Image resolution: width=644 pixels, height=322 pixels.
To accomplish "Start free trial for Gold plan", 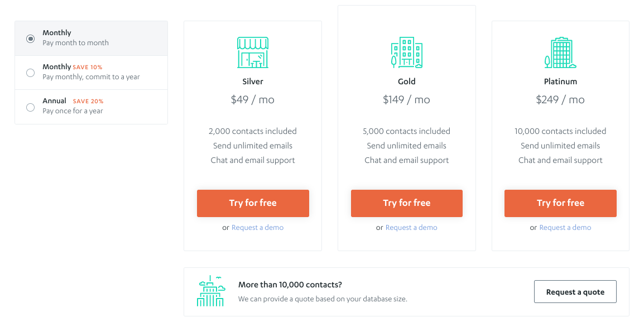I will (406, 203).
